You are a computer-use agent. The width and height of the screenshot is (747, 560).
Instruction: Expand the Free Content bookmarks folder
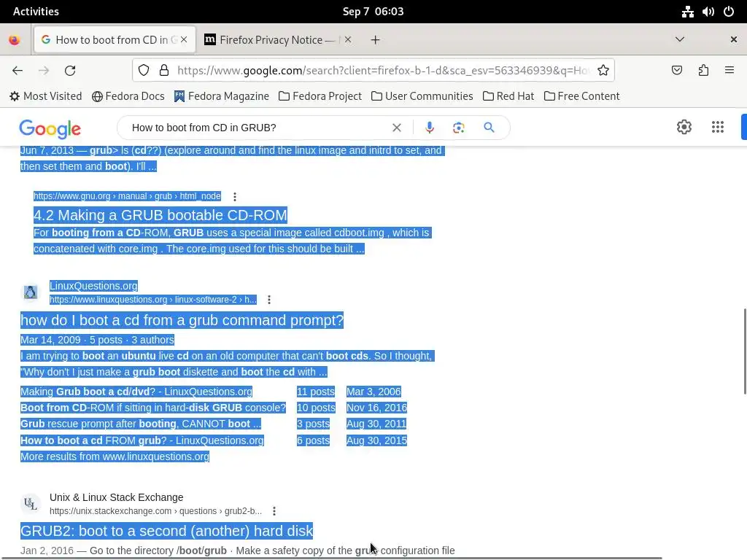click(581, 96)
